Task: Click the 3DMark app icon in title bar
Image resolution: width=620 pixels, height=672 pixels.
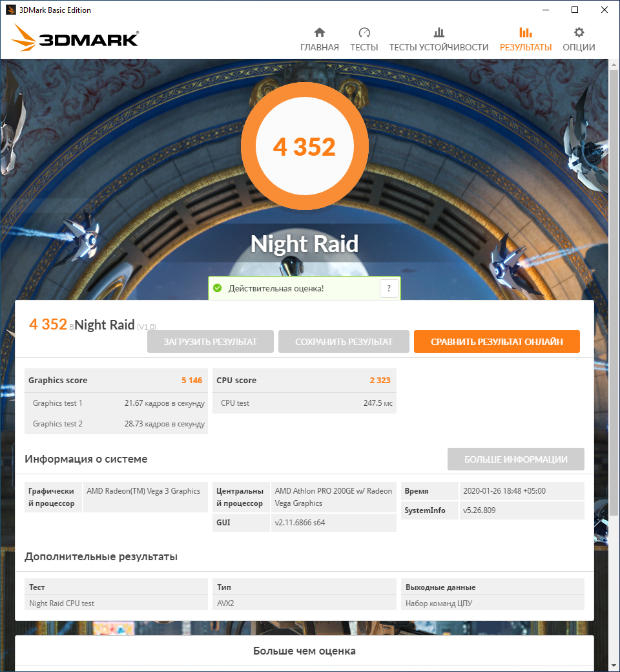Action: 11,10
